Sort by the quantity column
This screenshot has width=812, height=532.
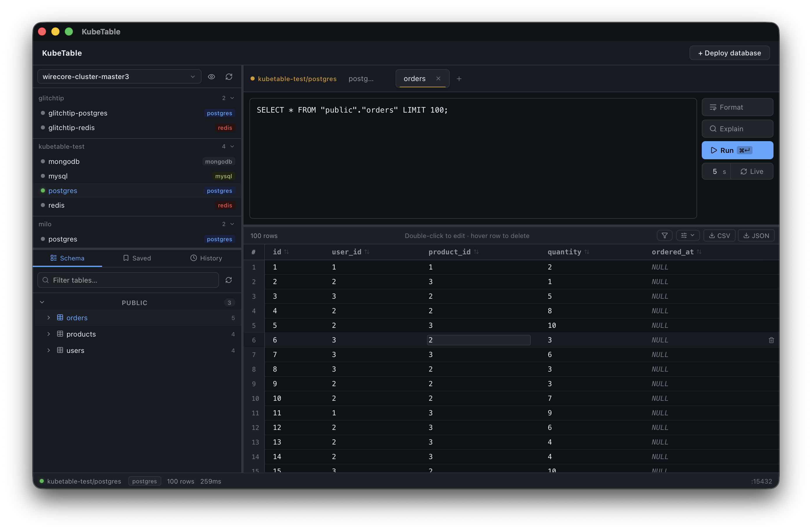(587, 252)
